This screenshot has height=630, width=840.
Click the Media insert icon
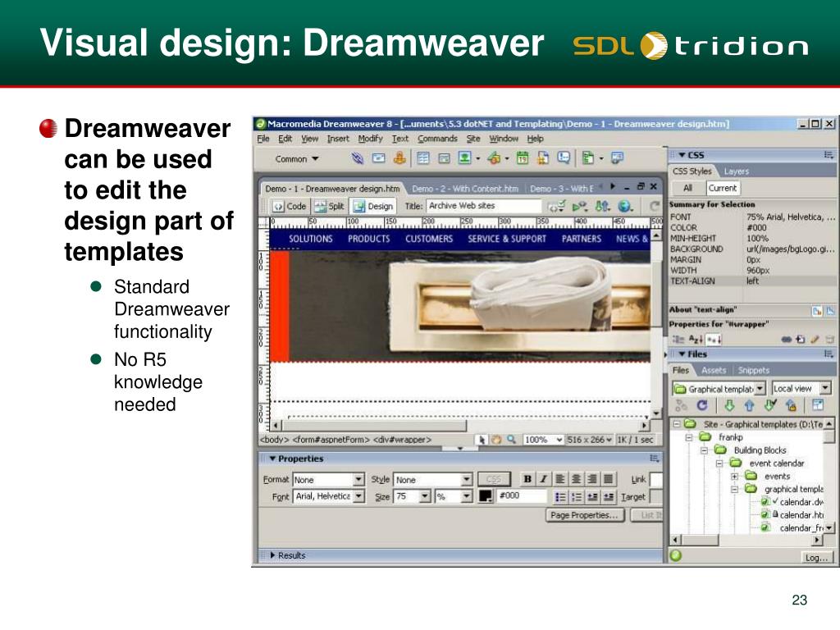tap(494, 158)
